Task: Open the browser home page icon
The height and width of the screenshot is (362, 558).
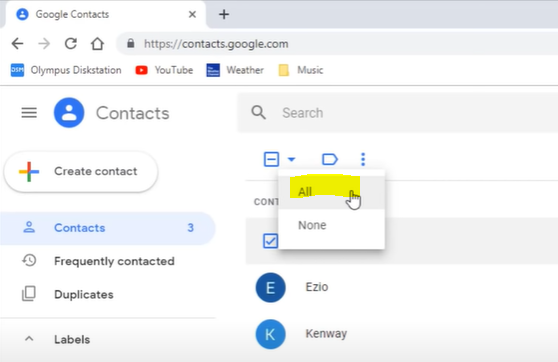Action: coord(97,44)
